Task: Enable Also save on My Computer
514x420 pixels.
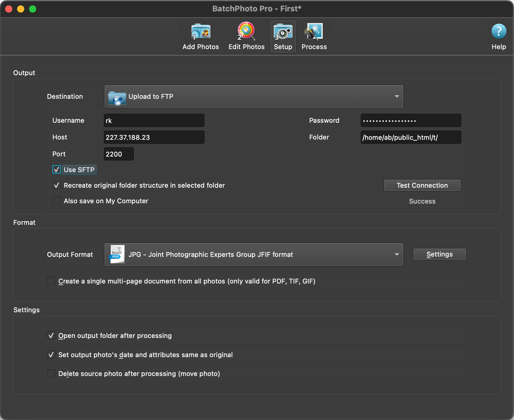Action: (x=57, y=201)
